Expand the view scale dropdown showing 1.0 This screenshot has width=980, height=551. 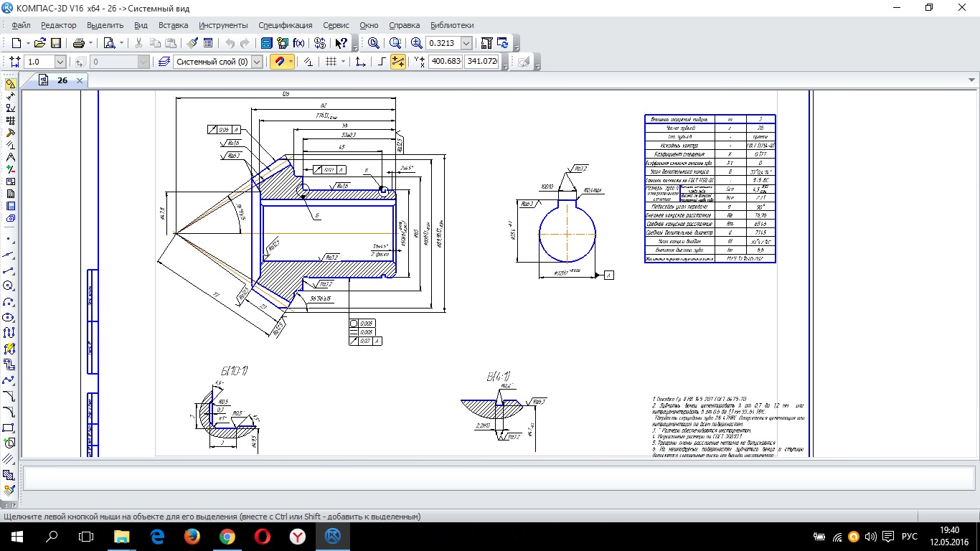pyautogui.click(x=60, y=62)
